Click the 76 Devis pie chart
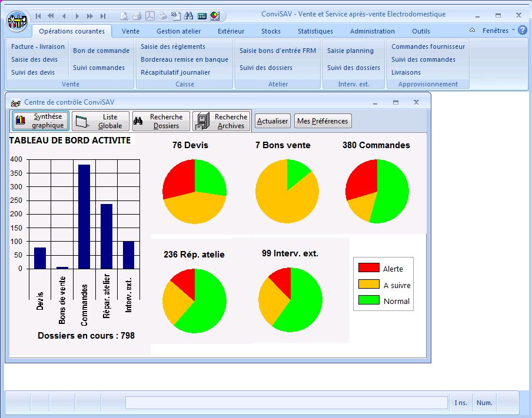 pyautogui.click(x=194, y=192)
